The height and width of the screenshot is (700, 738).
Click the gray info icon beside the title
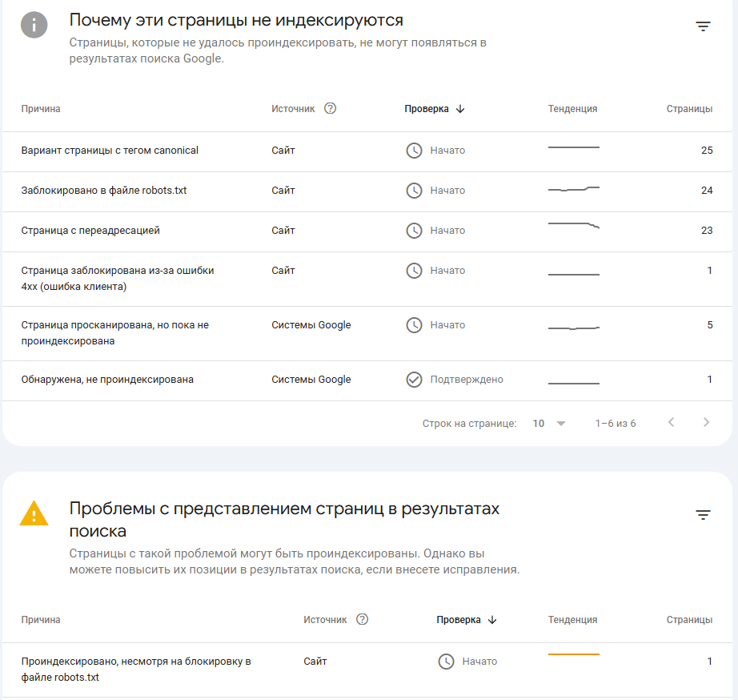[x=34, y=26]
